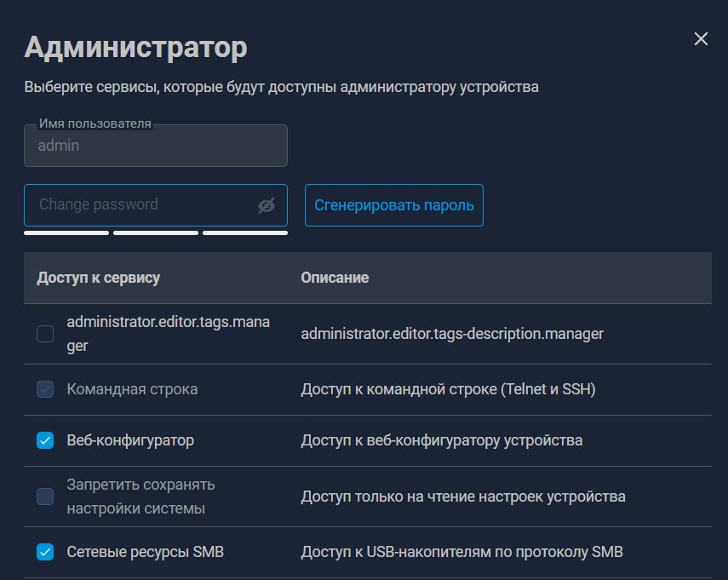Click the last password strength bar segment
Image resolution: width=728 pixels, height=580 pixels.
tap(245, 233)
